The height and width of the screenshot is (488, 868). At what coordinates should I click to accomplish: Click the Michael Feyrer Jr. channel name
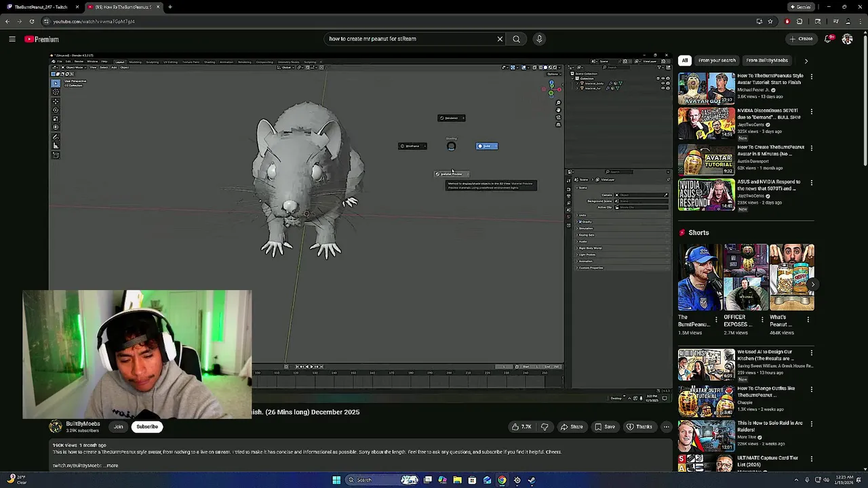tap(754, 89)
